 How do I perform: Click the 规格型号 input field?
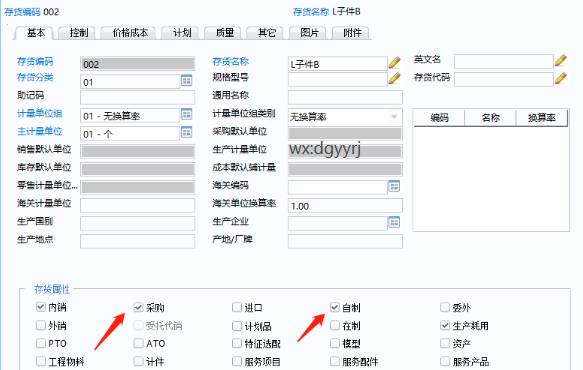(x=338, y=79)
